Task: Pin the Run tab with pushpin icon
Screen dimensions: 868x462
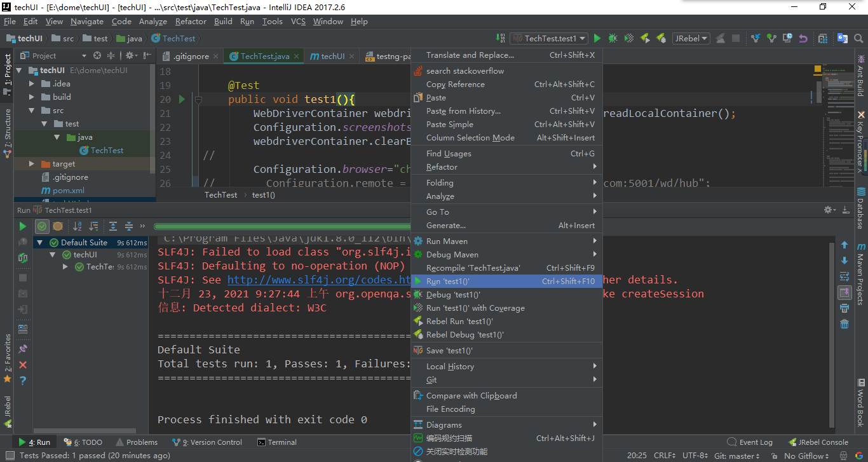Action: coord(23,349)
